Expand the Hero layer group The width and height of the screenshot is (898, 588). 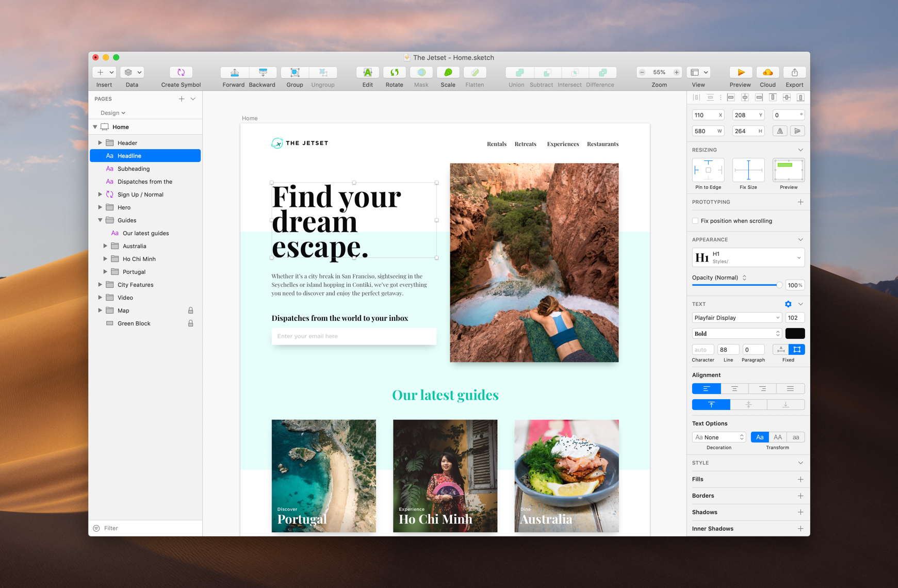pos(100,207)
